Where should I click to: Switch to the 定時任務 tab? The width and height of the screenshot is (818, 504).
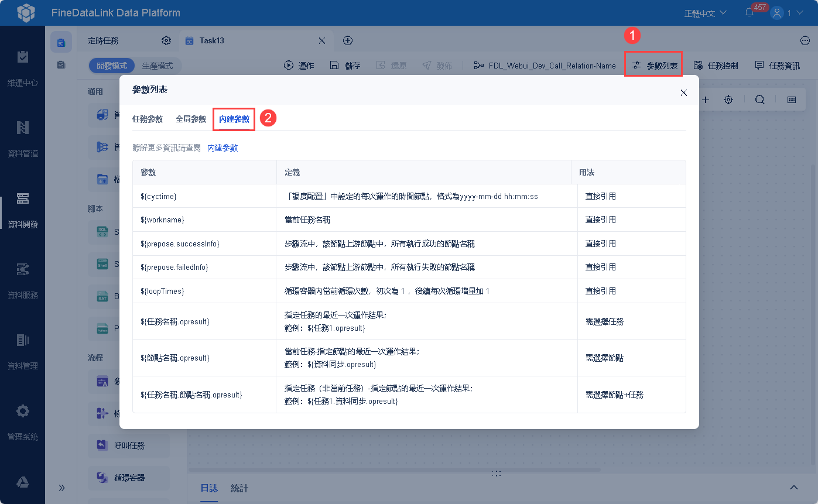(x=103, y=40)
